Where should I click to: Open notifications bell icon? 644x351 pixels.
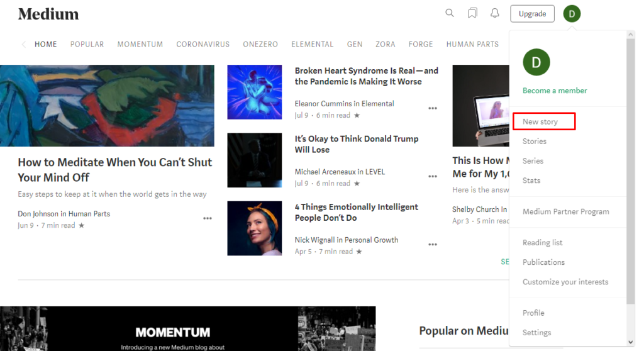(495, 13)
